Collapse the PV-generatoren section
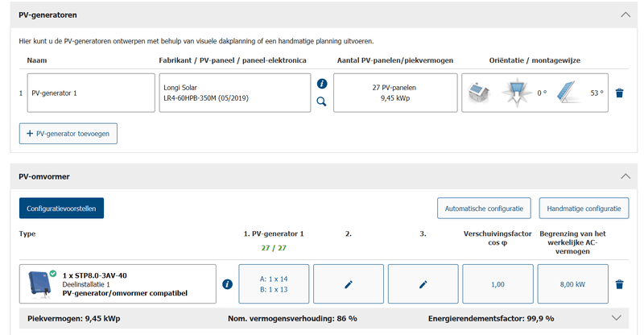The image size is (644, 335). click(625, 14)
